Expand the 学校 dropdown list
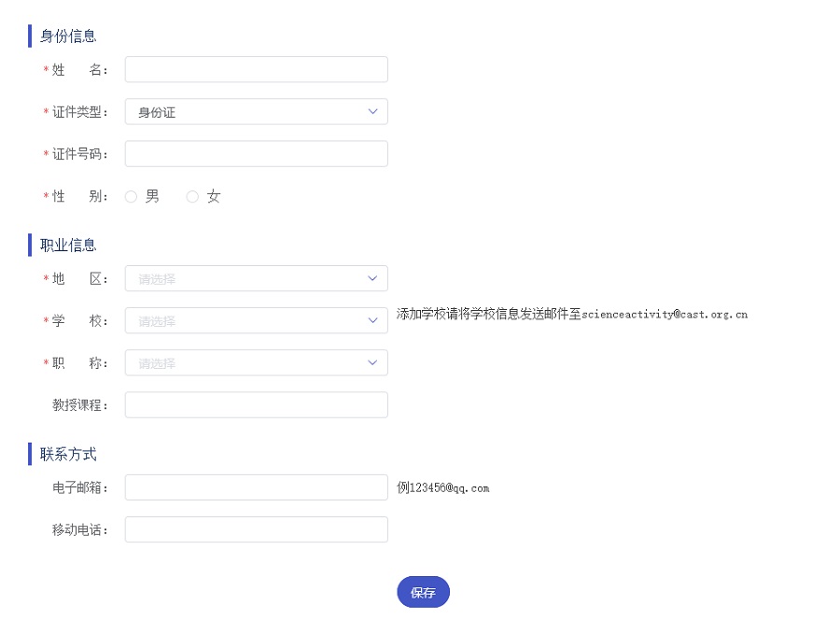The height and width of the screenshot is (634, 840). coord(256,320)
